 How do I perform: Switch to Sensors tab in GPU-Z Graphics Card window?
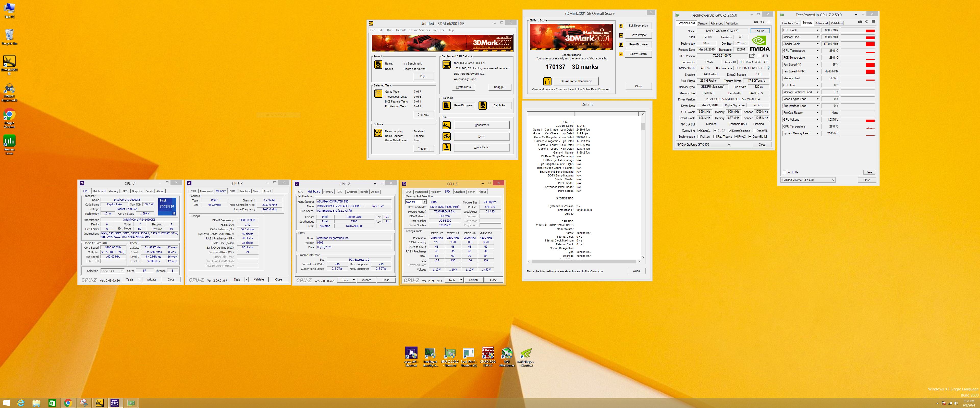[703, 23]
